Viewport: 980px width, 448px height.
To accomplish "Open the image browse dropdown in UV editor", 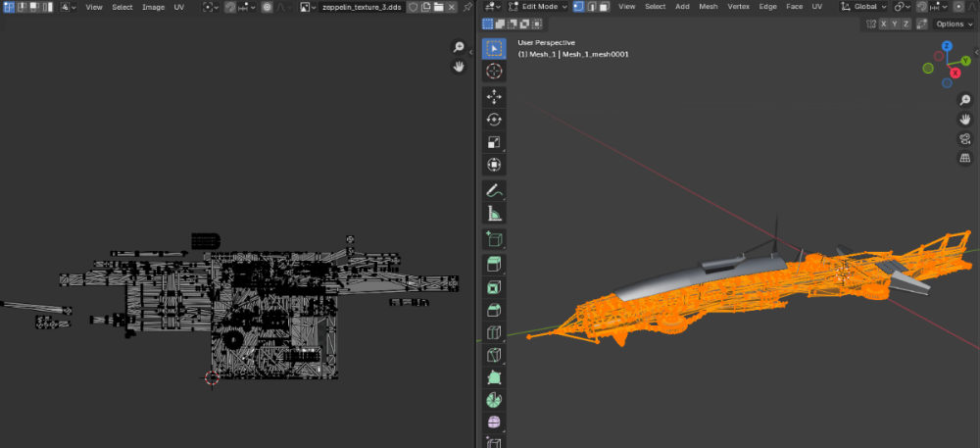I will (x=308, y=7).
